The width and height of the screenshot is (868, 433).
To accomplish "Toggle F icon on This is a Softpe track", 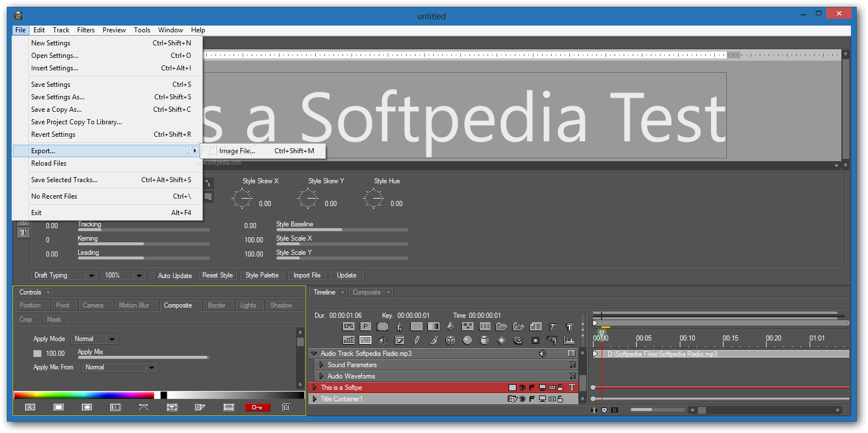I will pyautogui.click(x=532, y=388).
